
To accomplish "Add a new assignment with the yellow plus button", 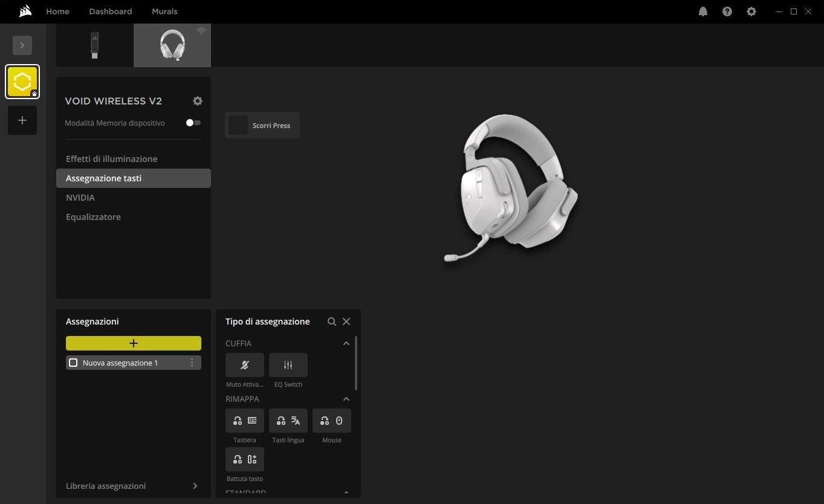I will 133,343.
